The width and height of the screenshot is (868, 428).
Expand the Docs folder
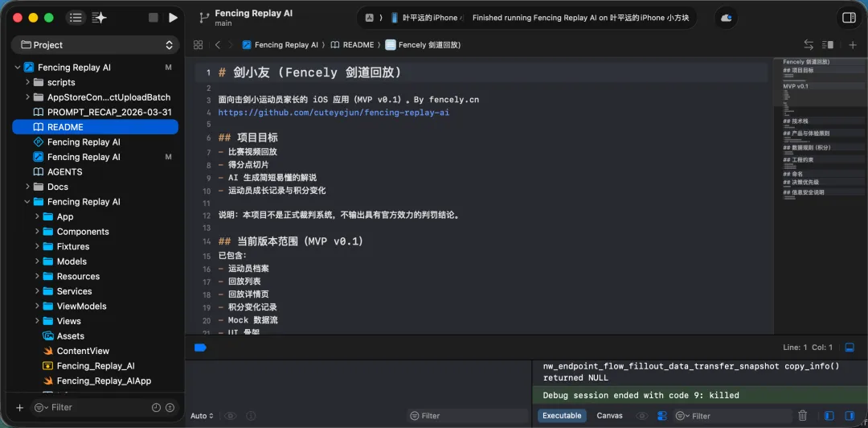tap(27, 187)
